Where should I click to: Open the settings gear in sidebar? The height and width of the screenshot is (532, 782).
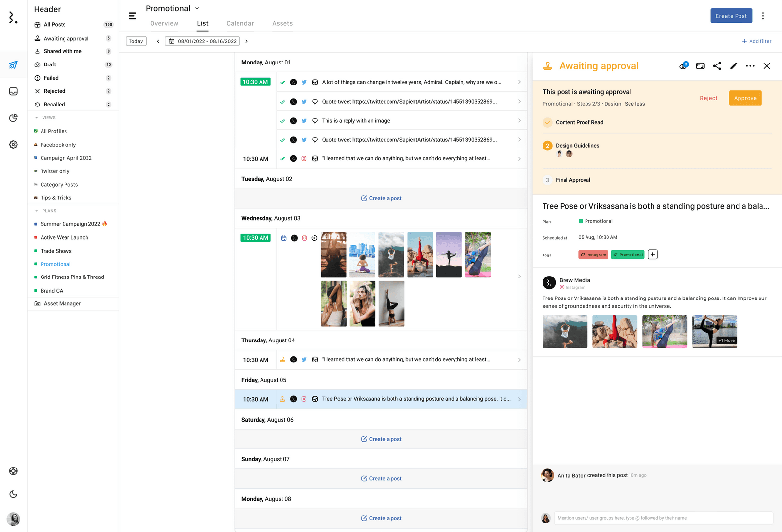tap(13, 145)
